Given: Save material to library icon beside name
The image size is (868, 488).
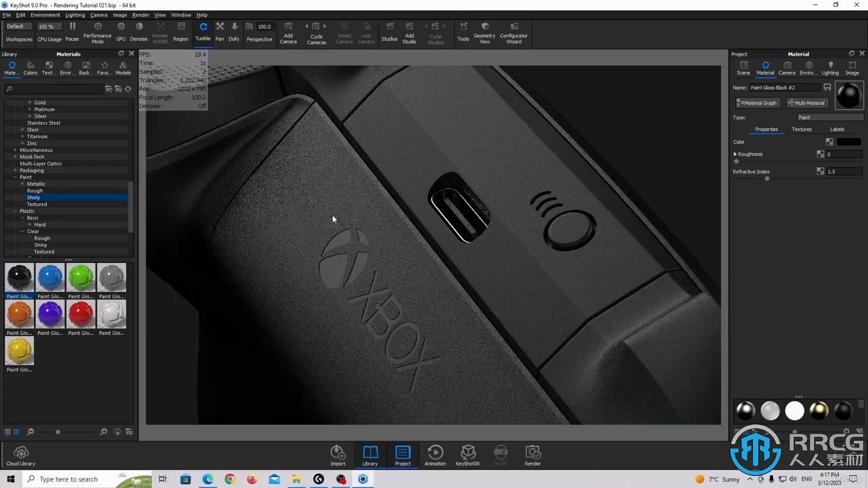Looking at the screenshot, I should pyautogui.click(x=827, y=87).
